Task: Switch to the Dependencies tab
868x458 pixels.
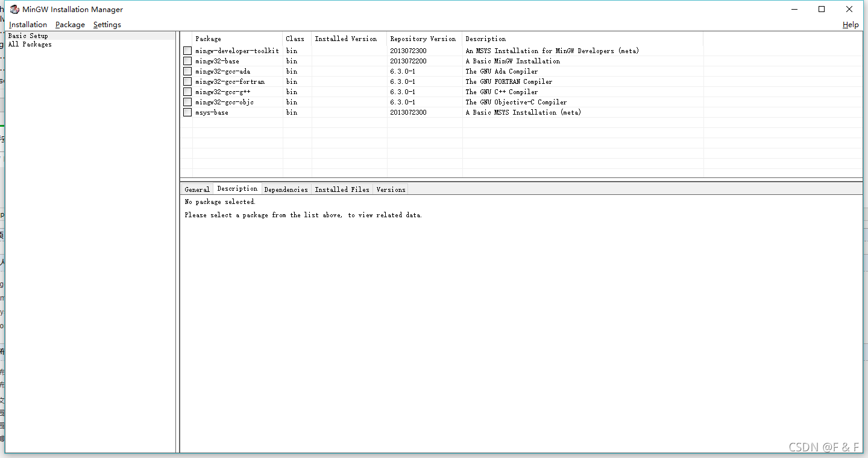Action: (286, 189)
